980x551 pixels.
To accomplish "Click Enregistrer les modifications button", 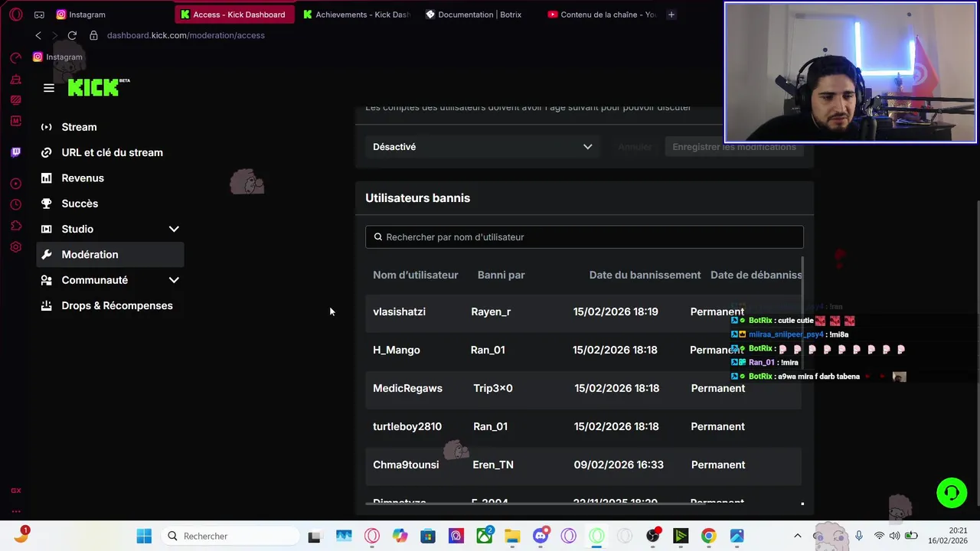I will point(734,147).
